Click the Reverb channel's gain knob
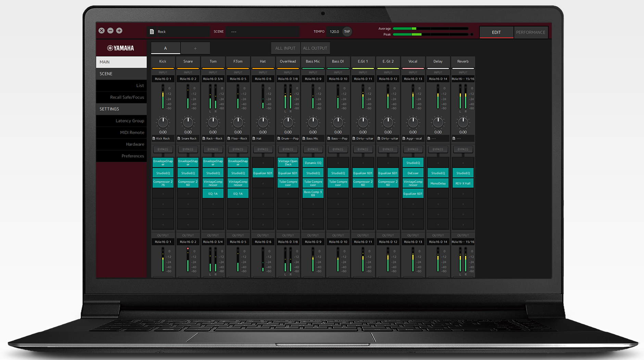This screenshot has width=644, height=360. click(463, 122)
